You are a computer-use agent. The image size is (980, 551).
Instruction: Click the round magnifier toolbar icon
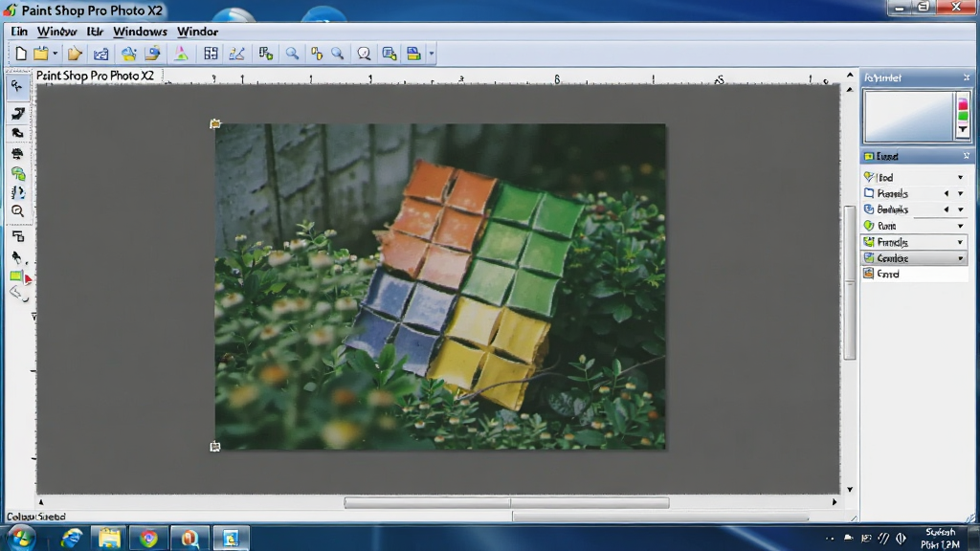[x=364, y=54]
